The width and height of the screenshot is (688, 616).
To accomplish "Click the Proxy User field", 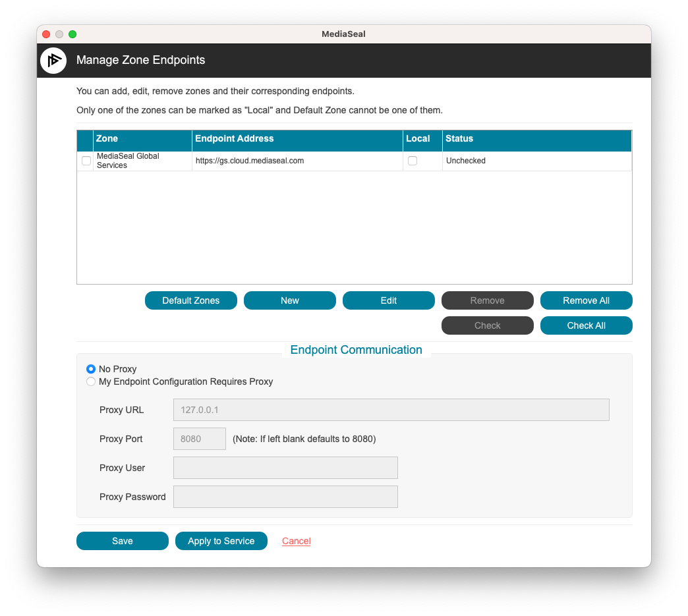I will tap(285, 468).
